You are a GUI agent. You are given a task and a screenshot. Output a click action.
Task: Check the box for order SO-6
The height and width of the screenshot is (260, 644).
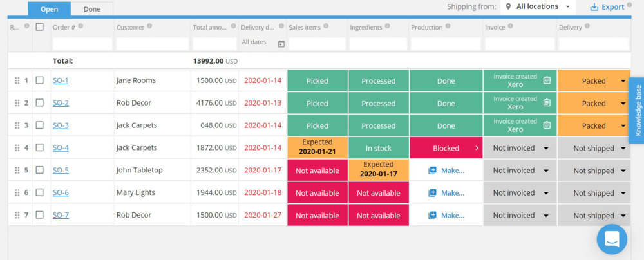point(39,192)
